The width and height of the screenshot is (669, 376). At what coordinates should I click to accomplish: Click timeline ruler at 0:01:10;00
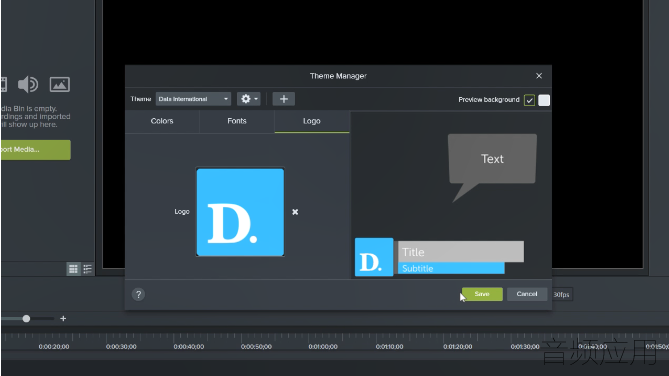coord(389,347)
